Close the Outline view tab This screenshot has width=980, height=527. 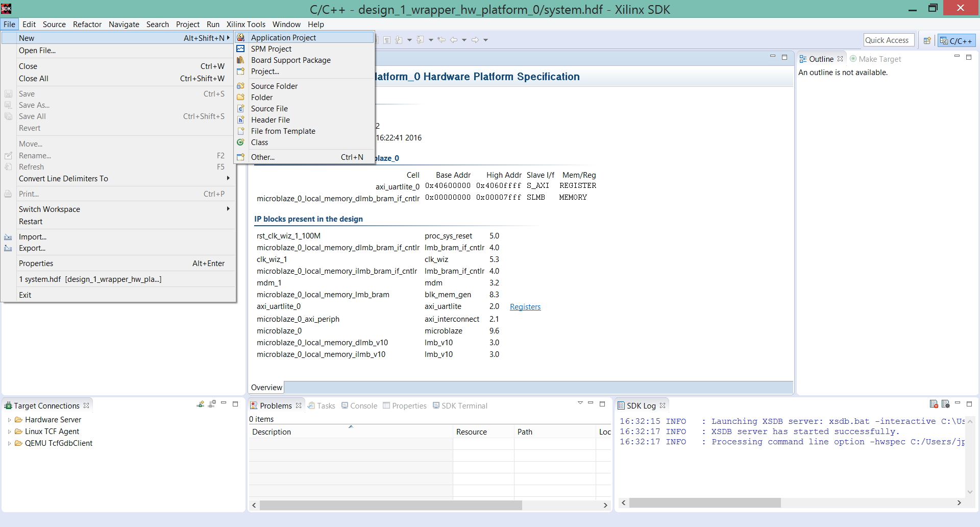(840, 59)
